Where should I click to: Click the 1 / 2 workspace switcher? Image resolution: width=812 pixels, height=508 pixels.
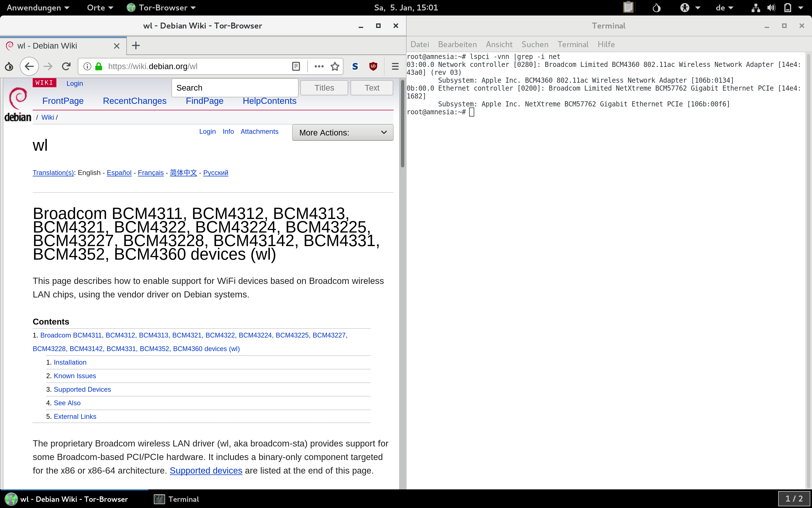(x=794, y=499)
